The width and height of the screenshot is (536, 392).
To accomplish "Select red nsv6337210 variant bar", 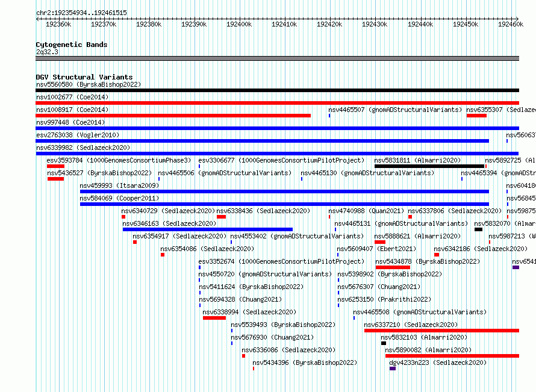I will tap(441, 331).
